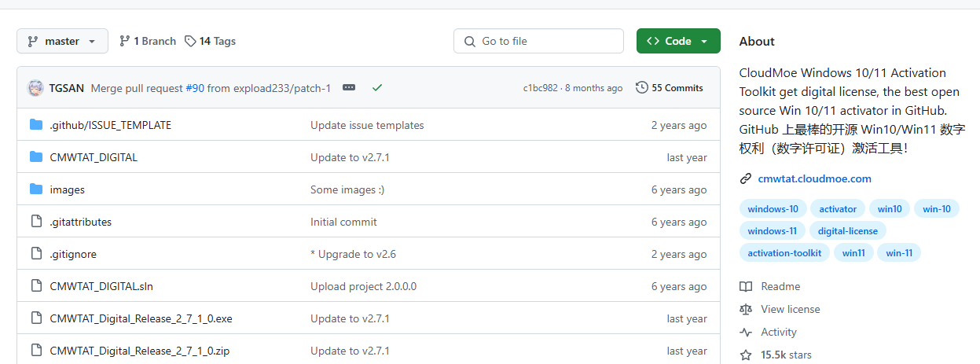
Task: Click the images folder icon
Action: pyautogui.click(x=36, y=189)
